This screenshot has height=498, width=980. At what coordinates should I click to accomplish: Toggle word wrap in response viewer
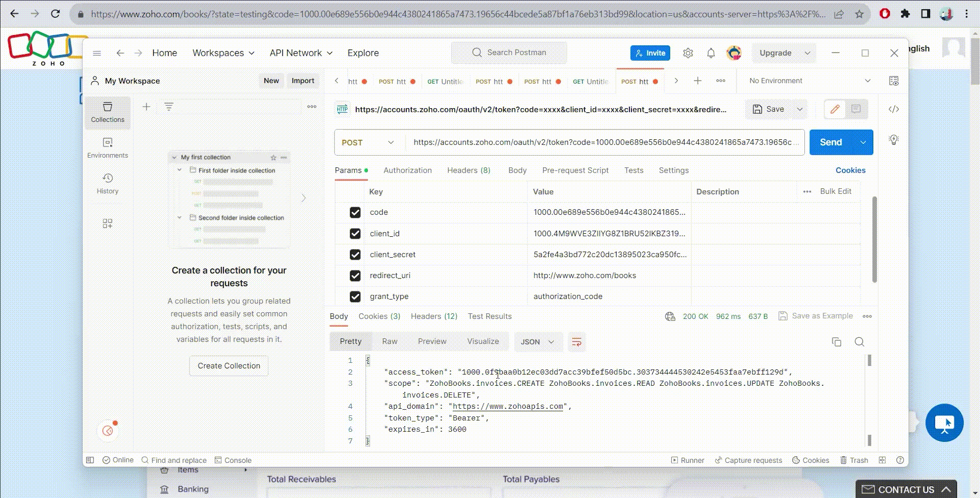(x=576, y=342)
